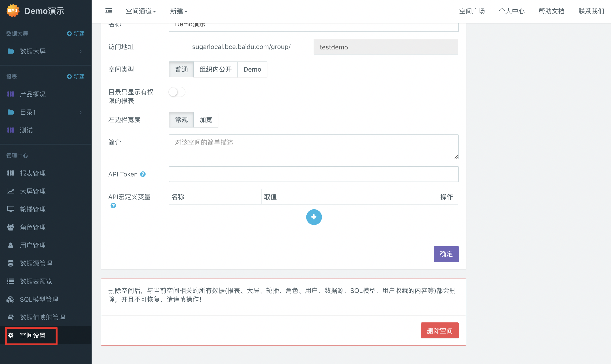
Task: Click the plus icon for new 报表
Action: [x=69, y=76]
